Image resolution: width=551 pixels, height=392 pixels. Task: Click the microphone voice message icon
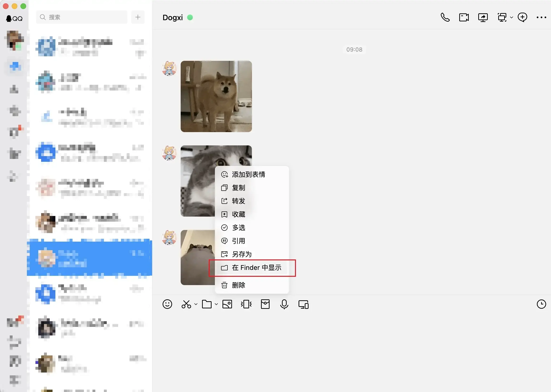pos(284,304)
